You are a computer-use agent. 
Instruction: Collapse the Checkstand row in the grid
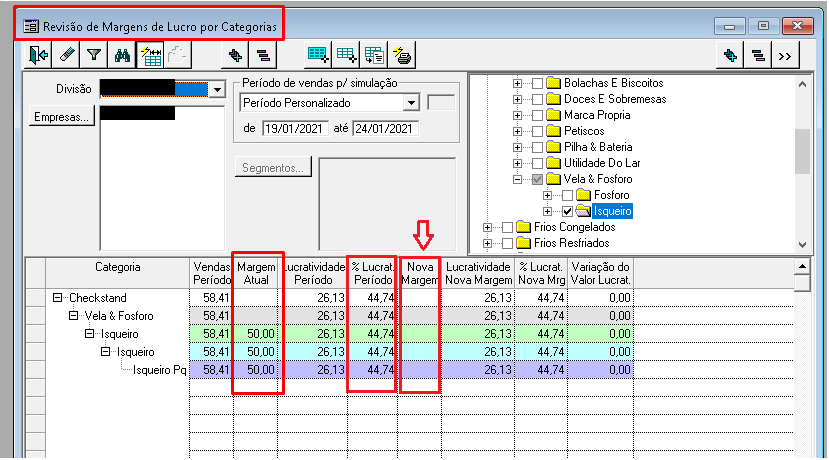(x=57, y=298)
